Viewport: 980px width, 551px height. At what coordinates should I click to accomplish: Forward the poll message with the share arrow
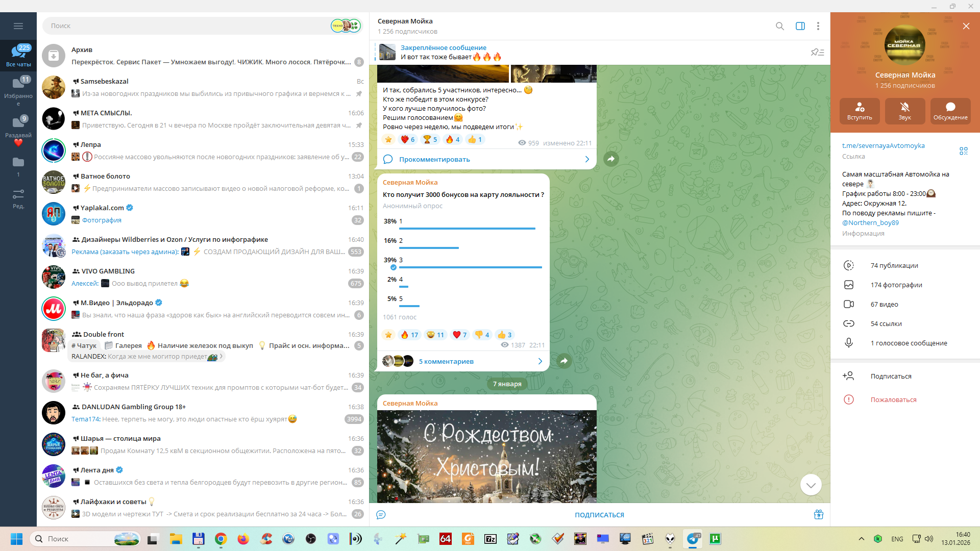563,361
